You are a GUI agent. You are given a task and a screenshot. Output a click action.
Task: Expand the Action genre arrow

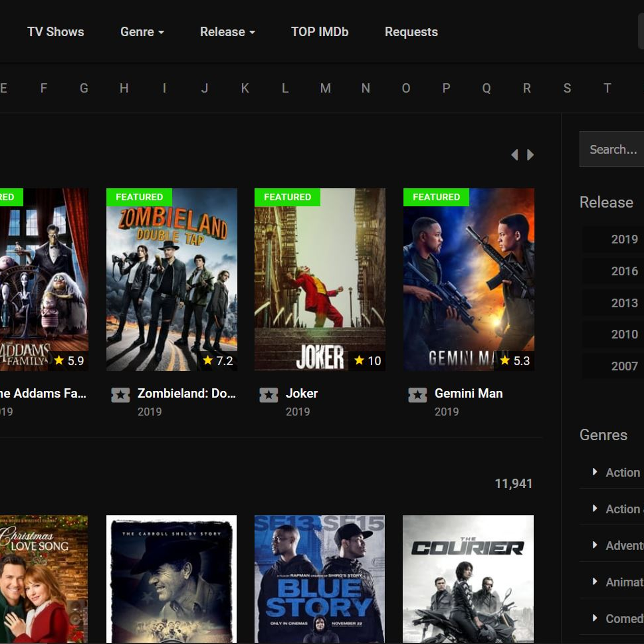[595, 472]
